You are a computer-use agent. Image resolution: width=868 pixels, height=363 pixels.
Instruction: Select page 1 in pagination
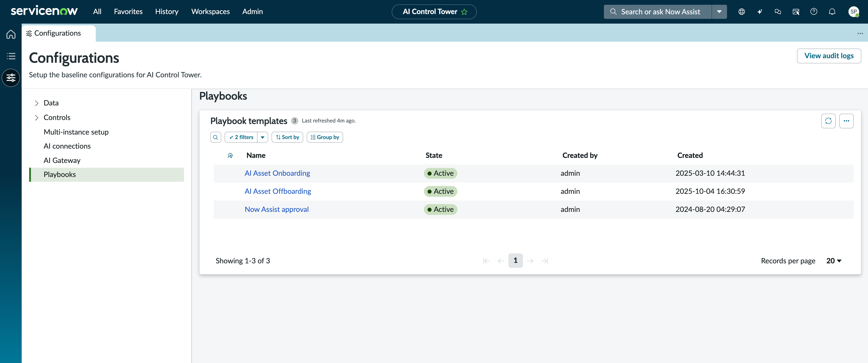click(x=515, y=261)
